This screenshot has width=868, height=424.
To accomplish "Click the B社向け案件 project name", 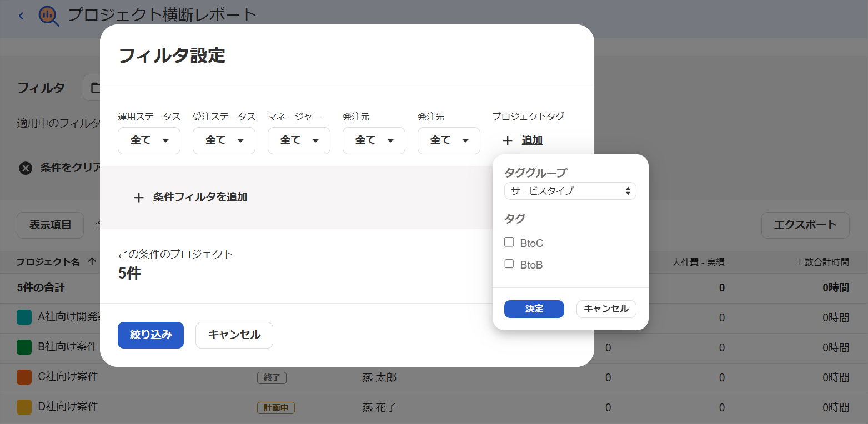I will 68,347.
